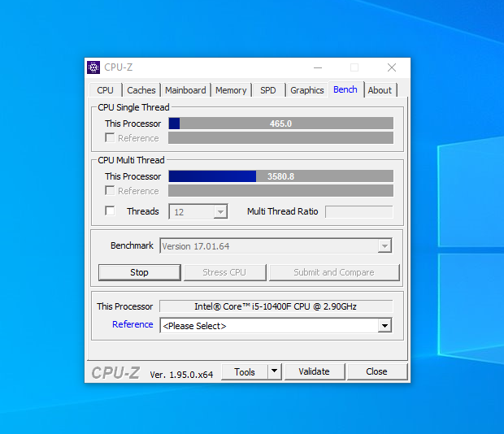
Task: Select the Memory tab
Action: click(x=231, y=90)
